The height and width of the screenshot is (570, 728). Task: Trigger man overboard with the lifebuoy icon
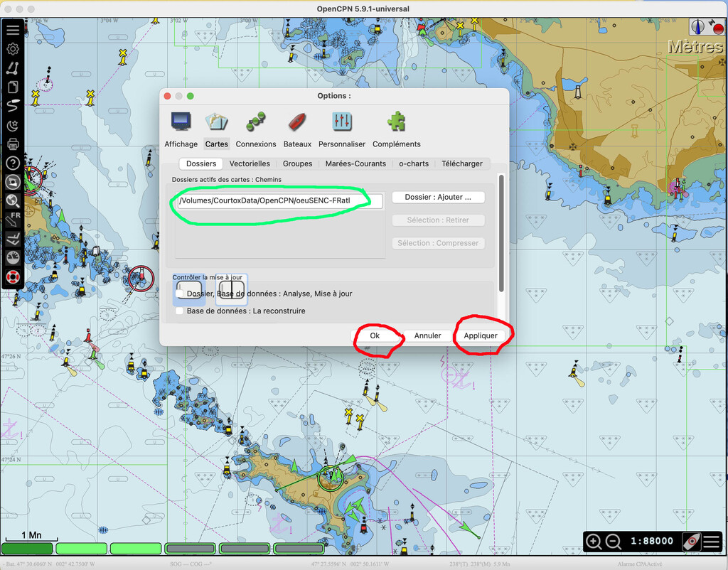tap(13, 277)
